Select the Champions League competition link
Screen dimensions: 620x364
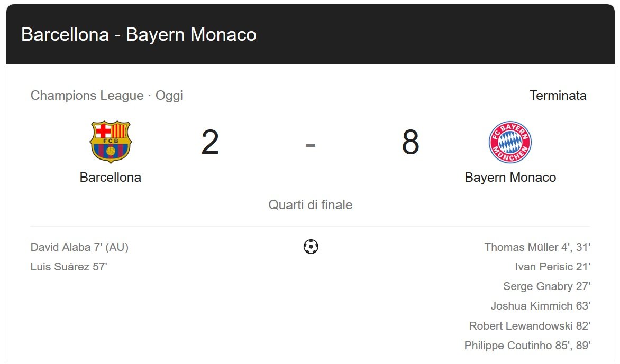click(87, 96)
